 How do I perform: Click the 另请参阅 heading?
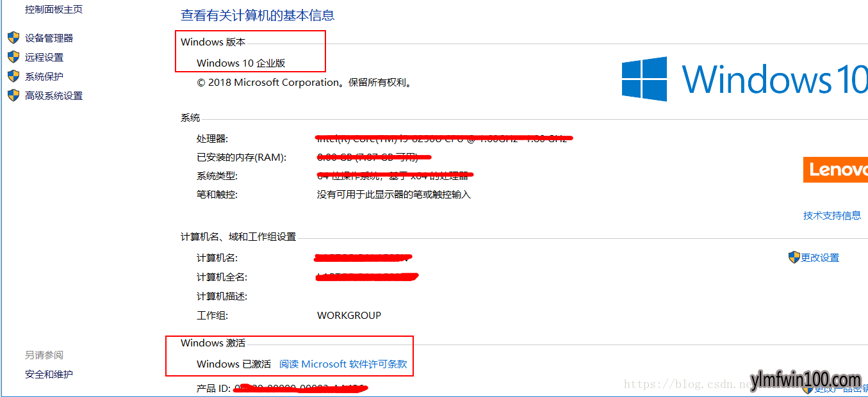coord(44,355)
